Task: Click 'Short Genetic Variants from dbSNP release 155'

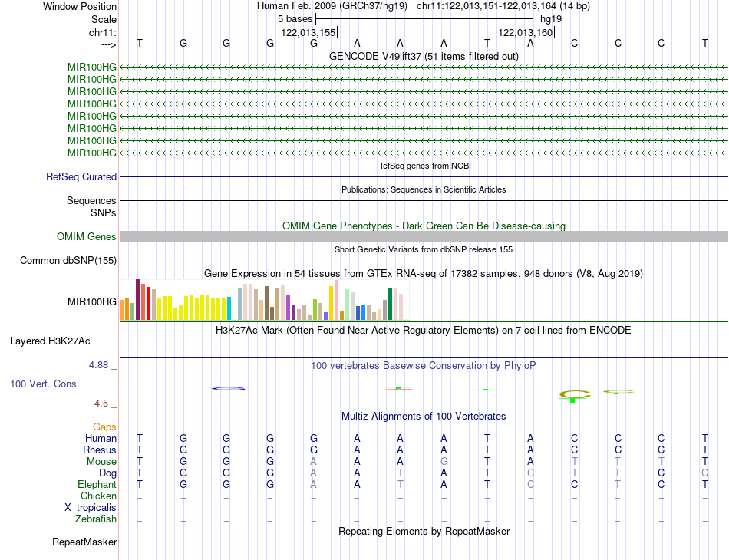Action: tap(424, 249)
